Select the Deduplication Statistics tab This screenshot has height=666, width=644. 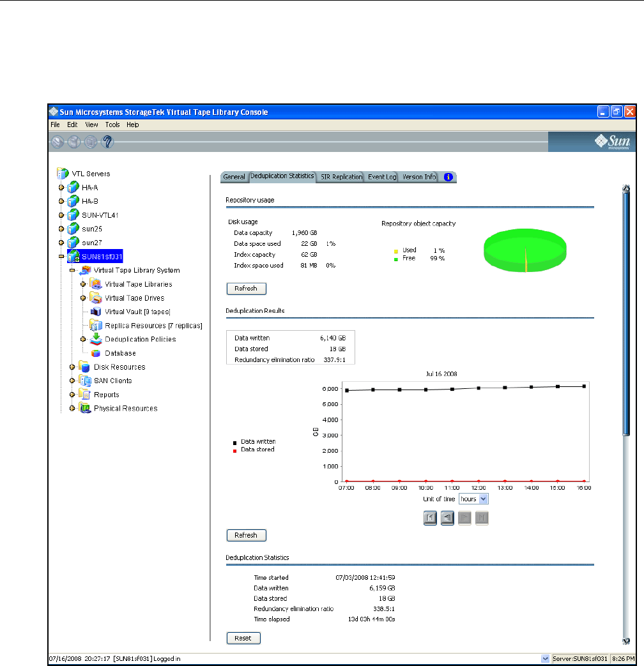click(x=282, y=176)
